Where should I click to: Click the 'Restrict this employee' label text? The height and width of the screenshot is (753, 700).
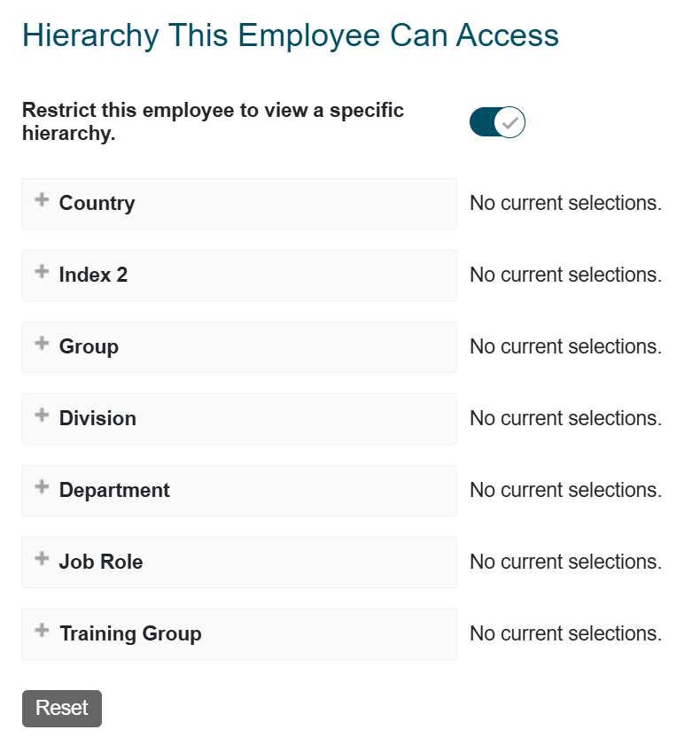213,121
